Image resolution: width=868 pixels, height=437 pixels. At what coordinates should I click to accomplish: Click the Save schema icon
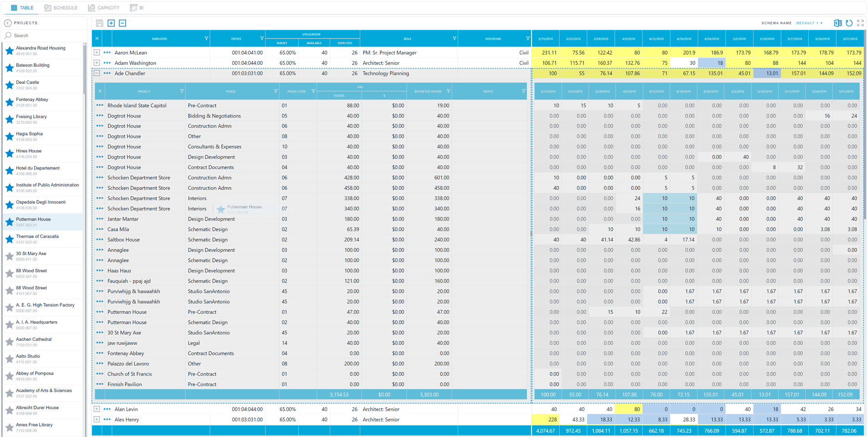pyautogui.click(x=99, y=23)
